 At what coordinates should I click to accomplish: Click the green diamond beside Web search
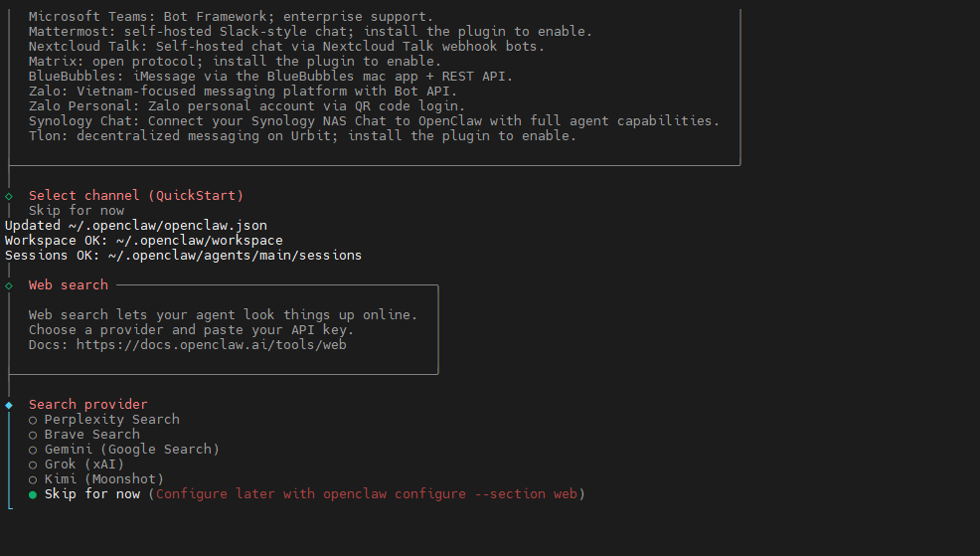pos(9,285)
